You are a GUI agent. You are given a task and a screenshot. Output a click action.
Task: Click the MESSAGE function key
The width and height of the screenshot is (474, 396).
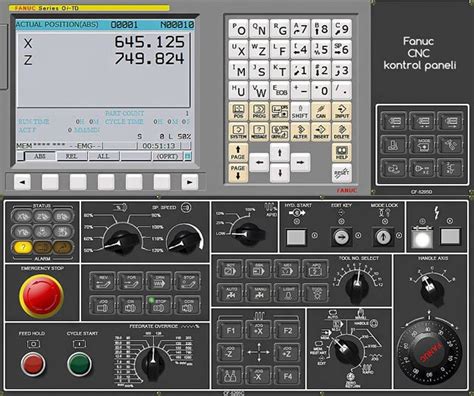point(259,132)
